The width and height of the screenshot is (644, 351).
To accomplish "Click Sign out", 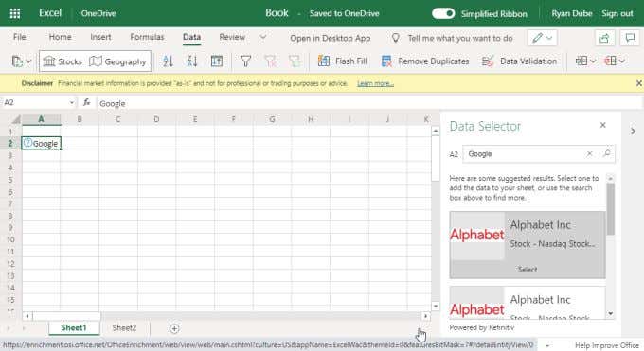I will pos(617,13).
